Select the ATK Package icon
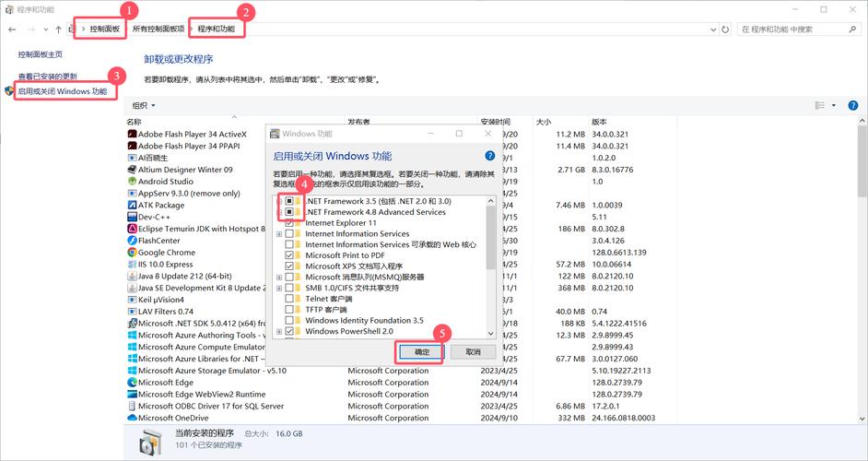 pyautogui.click(x=132, y=205)
